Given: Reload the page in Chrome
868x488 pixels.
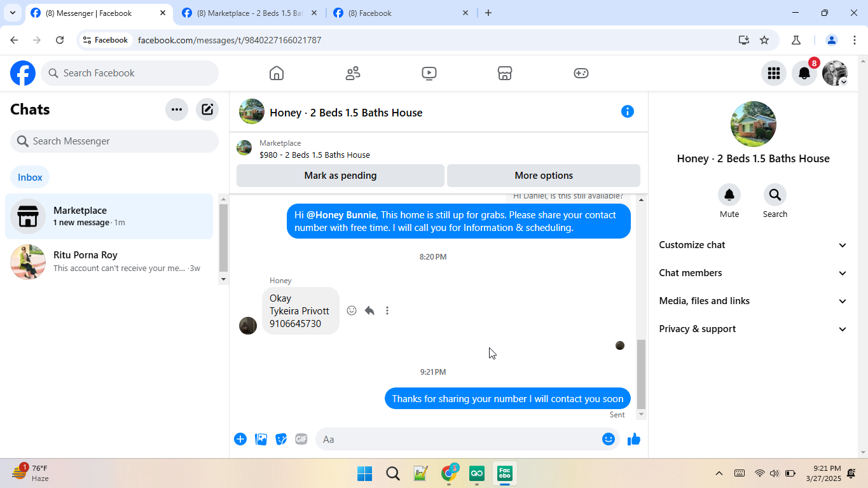Looking at the screenshot, I should point(60,40).
